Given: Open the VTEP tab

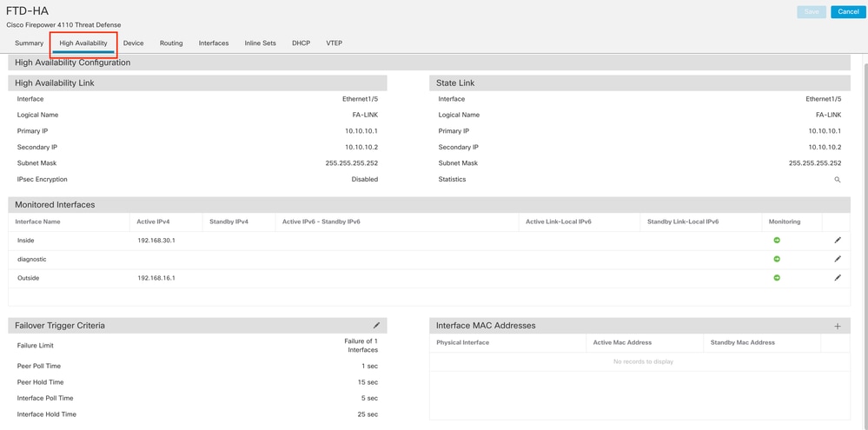Looking at the screenshot, I should [334, 43].
